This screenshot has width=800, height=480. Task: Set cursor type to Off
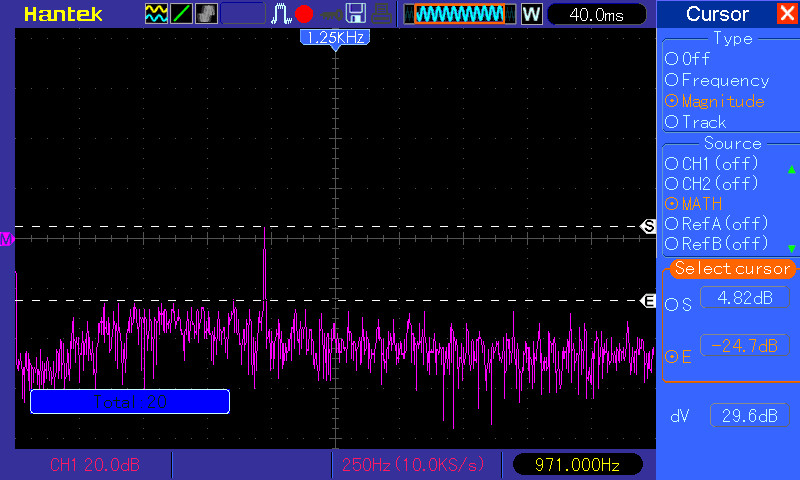pyautogui.click(x=671, y=59)
